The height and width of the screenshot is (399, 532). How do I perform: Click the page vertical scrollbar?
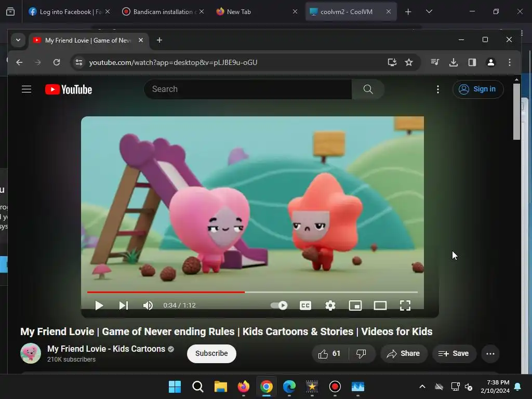(x=516, y=112)
